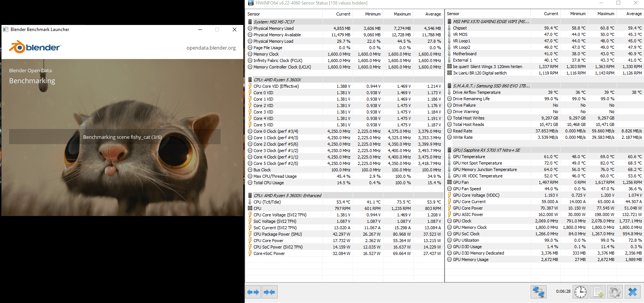This screenshot has width=644, height=303.
Task: Open the HWiNFO network remote monitoring icon
Action: [538, 292]
